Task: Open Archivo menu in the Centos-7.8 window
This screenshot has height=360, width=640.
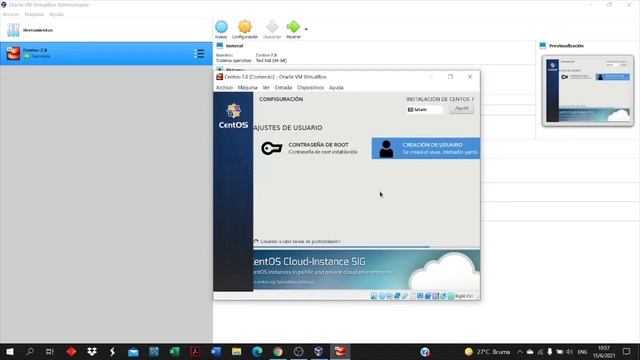Action: [224, 88]
